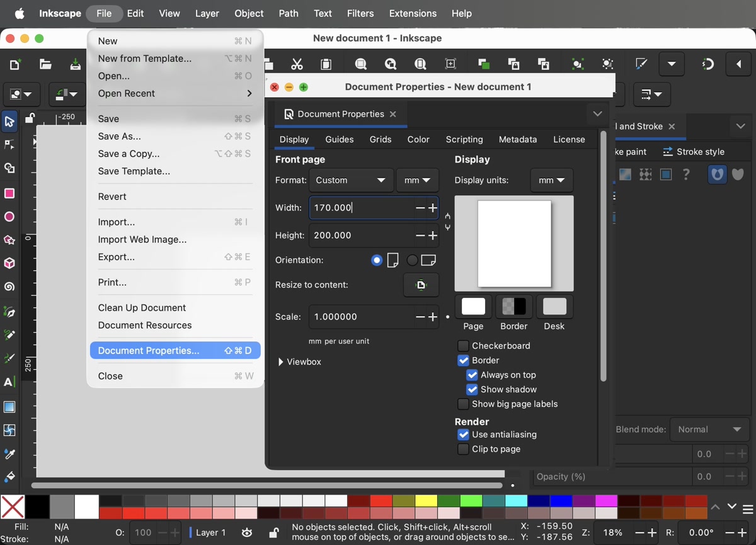Open the toolbar overflow dropdown arrow
The width and height of the screenshot is (756, 545).
(x=672, y=64)
